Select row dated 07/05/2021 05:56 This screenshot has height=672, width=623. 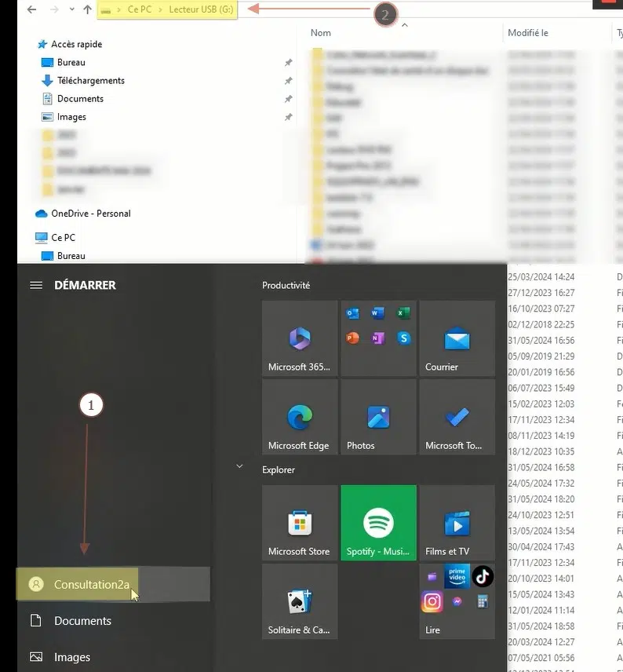[541, 658]
